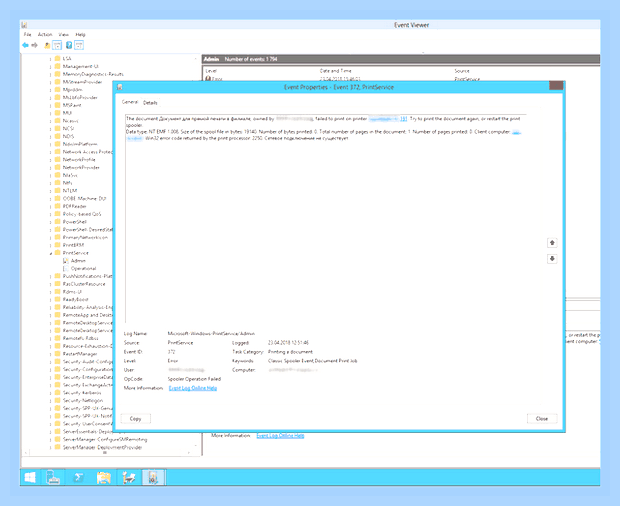The width and height of the screenshot is (620, 506).
Task: Toggle the Show/Hide Action Pane toolbar icon
Action: [x=79, y=45]
